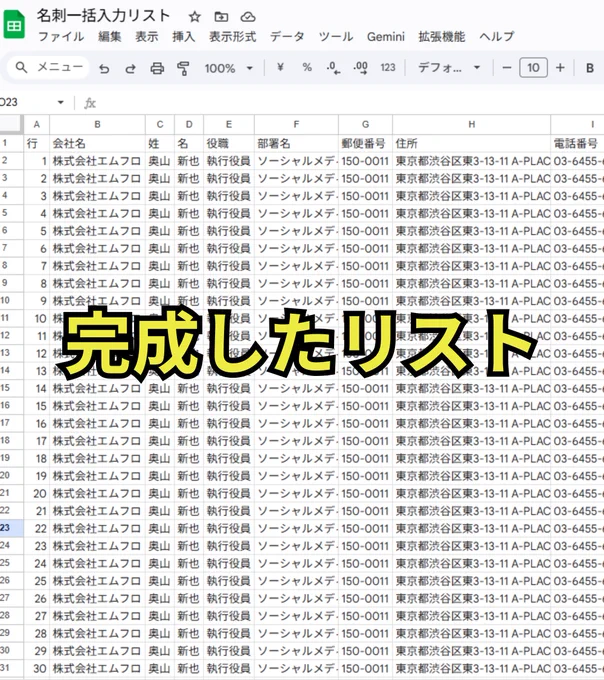Open the ファイル menu

coord(61,37)
